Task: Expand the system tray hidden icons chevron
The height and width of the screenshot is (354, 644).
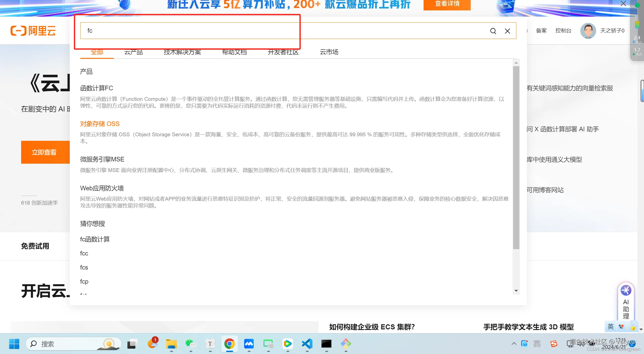Action: click(x=514, y=344)
